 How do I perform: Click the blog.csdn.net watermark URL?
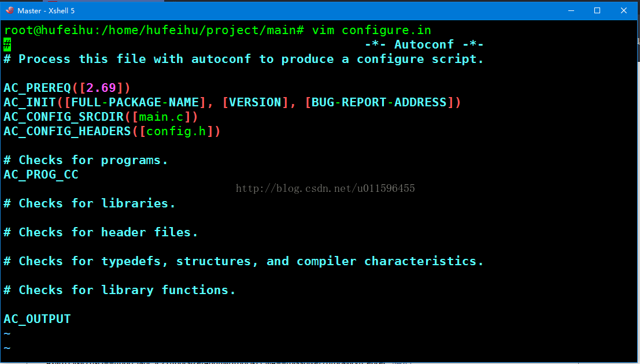[x=325, y=188]
